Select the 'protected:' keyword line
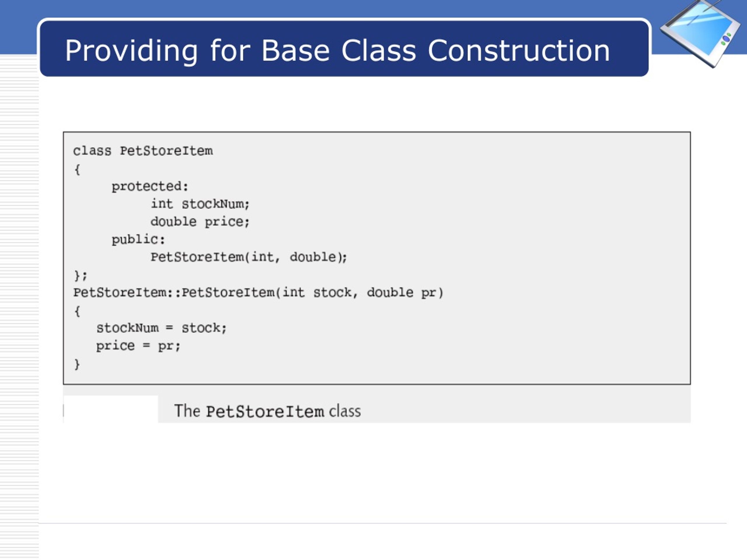 (150, 186)
